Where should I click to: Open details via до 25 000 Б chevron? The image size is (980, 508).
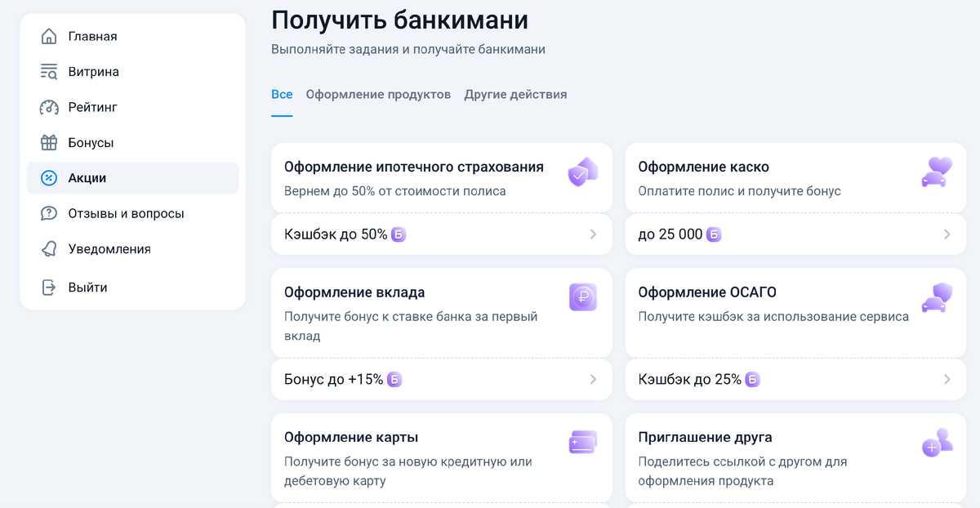(x=947, y=234)
